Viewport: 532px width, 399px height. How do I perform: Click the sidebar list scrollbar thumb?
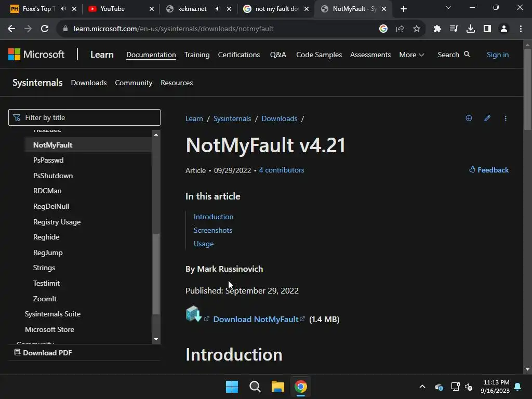click(x=156, y=274)
